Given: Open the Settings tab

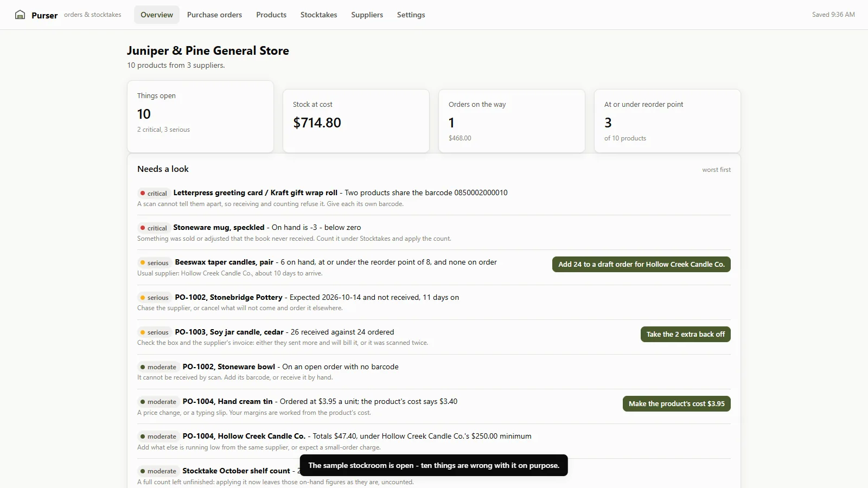Looking at the screenshot, I should click(411, 15).
